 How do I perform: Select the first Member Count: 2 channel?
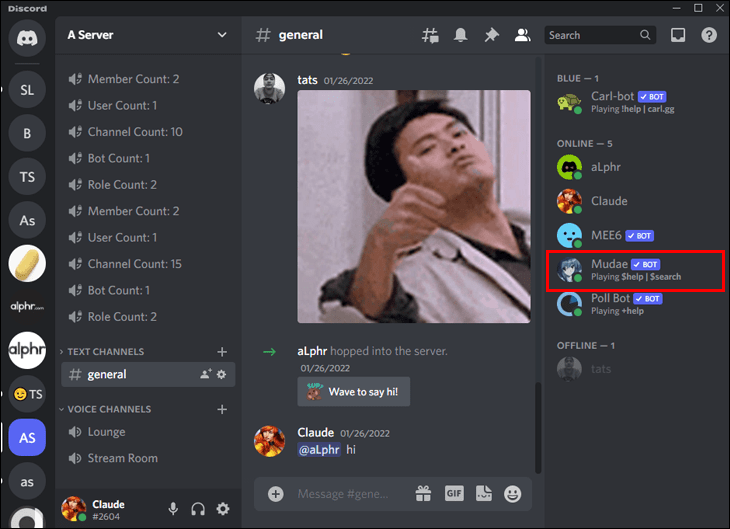click(148, 79)
